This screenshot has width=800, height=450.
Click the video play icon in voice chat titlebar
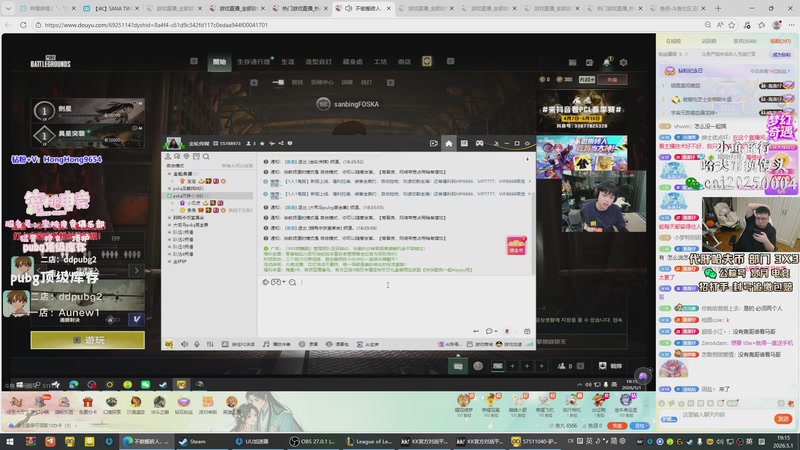(x=433, y=143)
